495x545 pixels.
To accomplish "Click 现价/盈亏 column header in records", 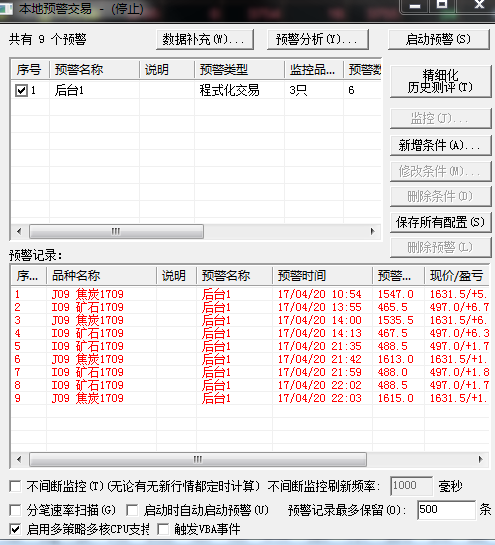I will [457, 276].
